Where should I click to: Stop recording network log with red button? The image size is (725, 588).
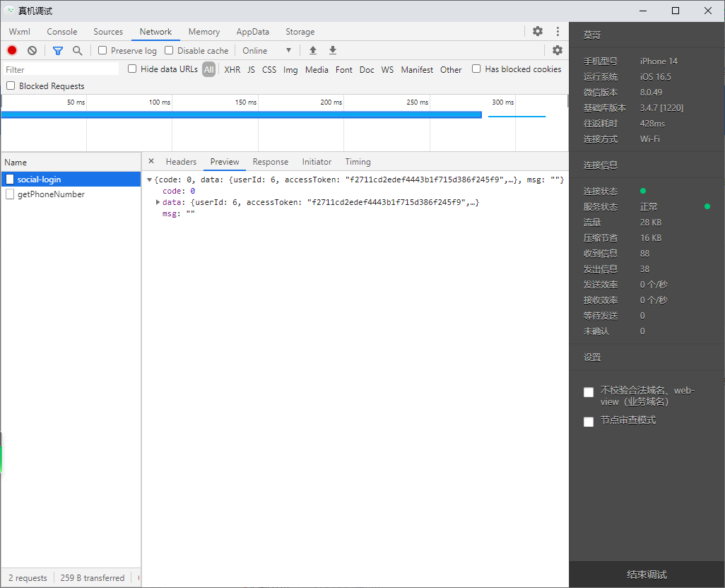click(12, 50)
